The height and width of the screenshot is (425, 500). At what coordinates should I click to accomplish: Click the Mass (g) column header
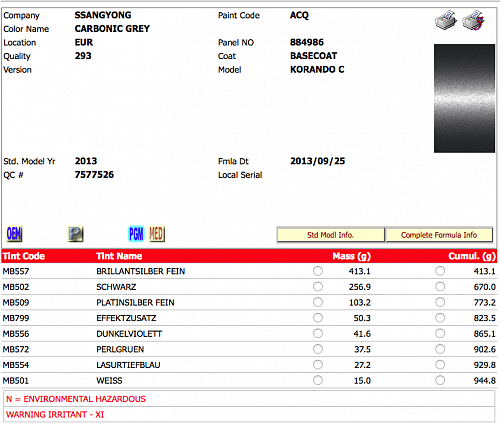(352, 256)
